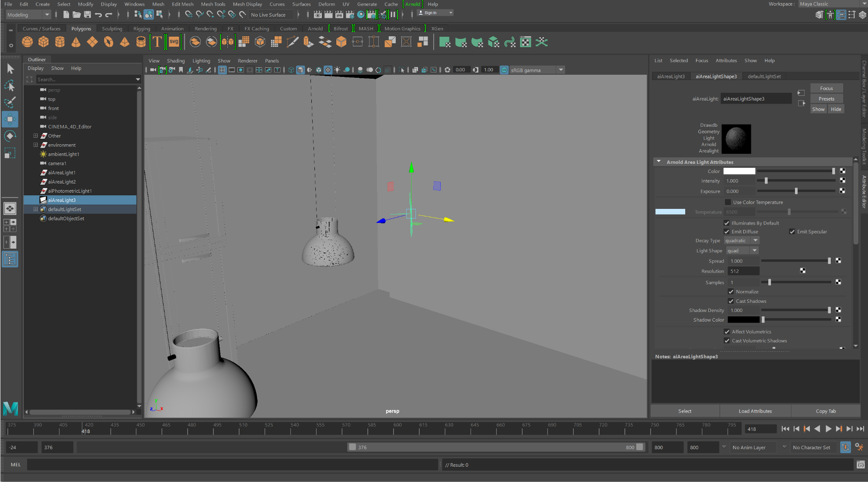Open the script editor icon

click(860, 465)
